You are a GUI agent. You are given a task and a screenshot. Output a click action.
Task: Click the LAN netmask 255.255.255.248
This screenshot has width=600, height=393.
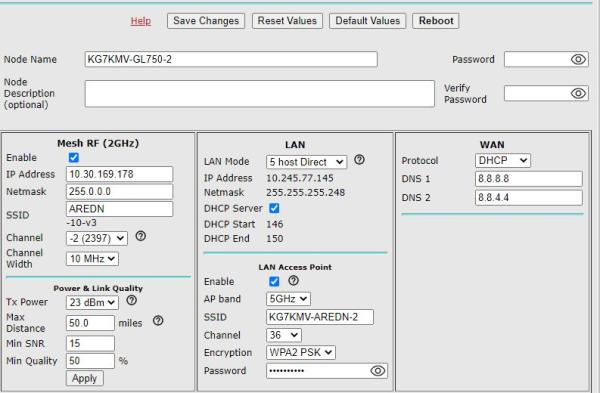click(306, 192)
